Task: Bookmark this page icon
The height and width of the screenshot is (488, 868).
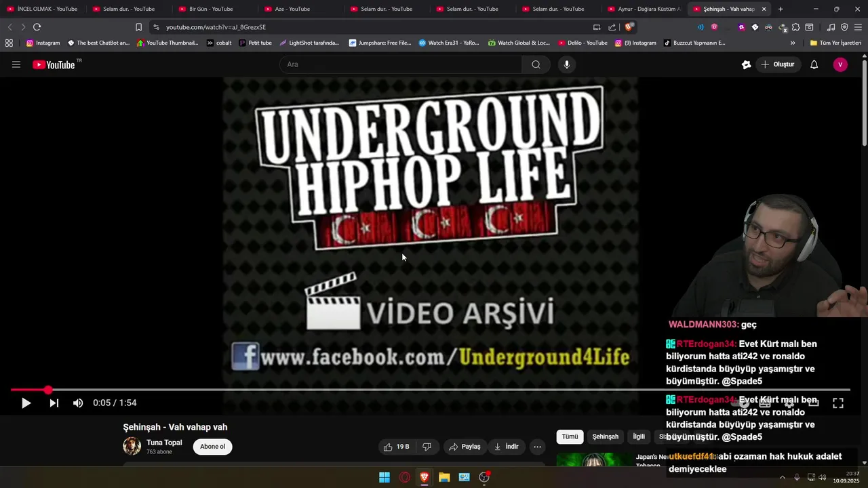Action: coord(138,27)
